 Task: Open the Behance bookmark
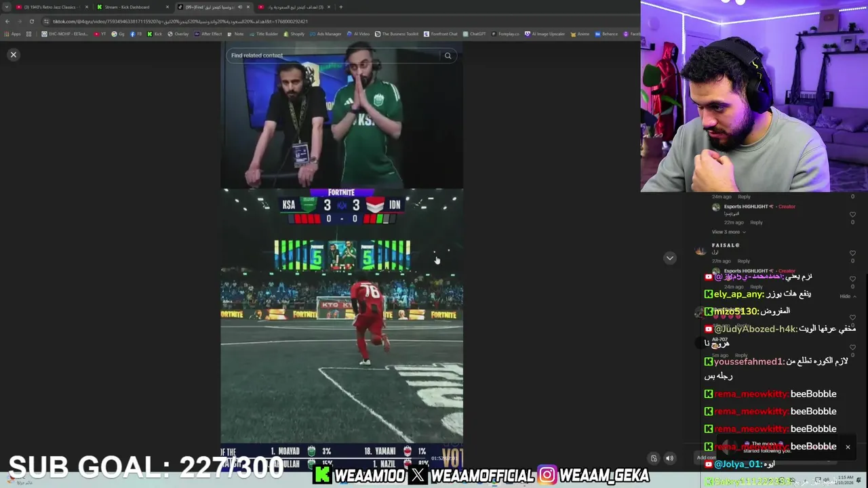click(x=606, y=34)
